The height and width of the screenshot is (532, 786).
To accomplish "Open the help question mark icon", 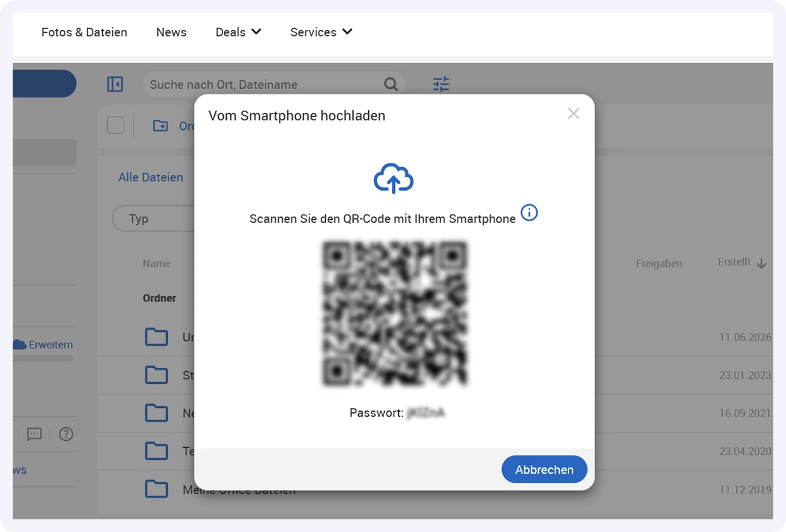I will pyautogui.click(x=66, y=434).
